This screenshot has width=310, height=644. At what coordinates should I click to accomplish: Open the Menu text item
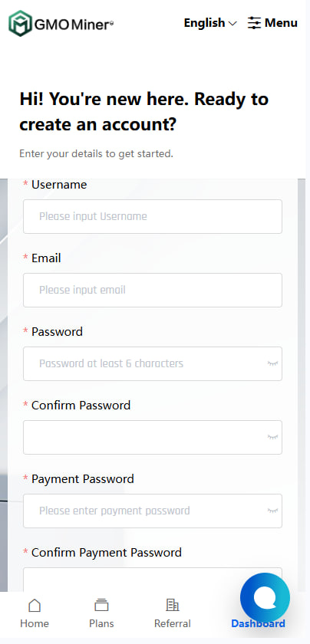(x=281, y=23)
